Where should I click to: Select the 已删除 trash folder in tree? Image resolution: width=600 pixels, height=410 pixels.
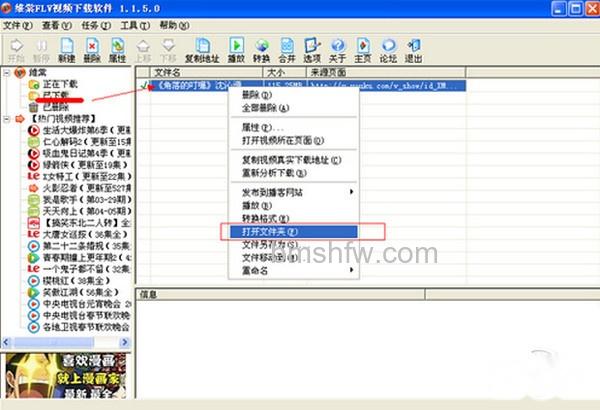(x=49, y=107)
